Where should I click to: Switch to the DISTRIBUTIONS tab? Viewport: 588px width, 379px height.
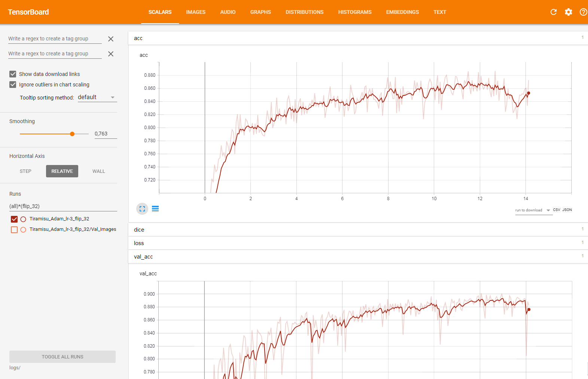point(305,12)
